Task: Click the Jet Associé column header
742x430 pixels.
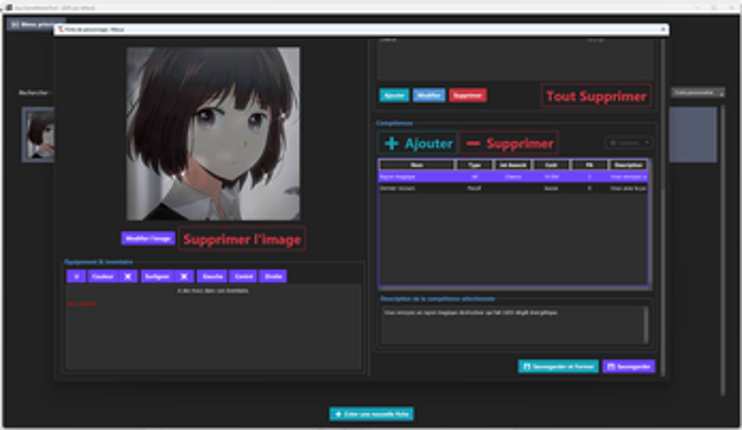Action: tap(512, 165)
